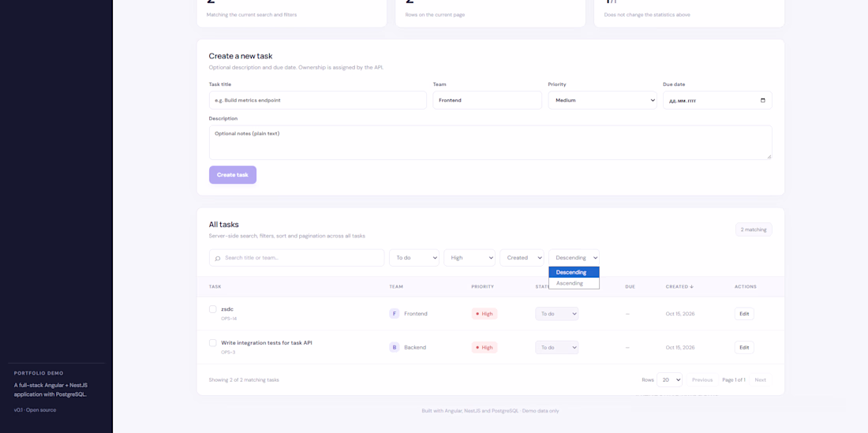Click the Created column sort arrow
This screenshot has width=868, height=433.
[691, 286]
